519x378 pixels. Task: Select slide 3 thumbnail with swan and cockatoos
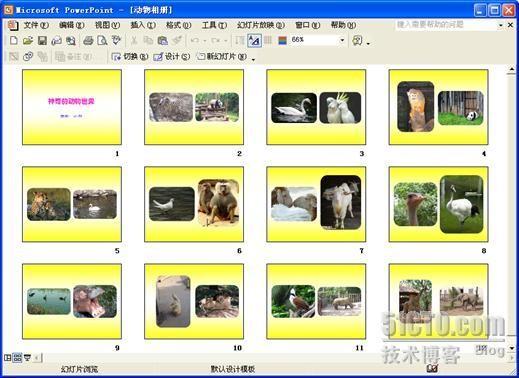(x=316, y=107)
